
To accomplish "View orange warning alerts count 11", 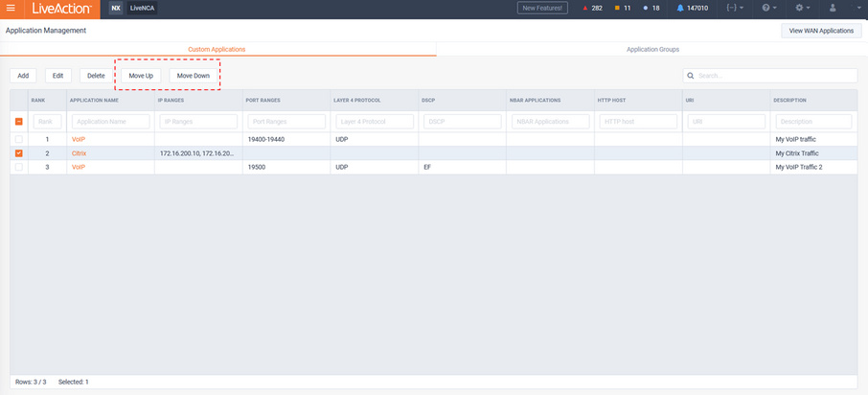I will click(x=623, y=9).
